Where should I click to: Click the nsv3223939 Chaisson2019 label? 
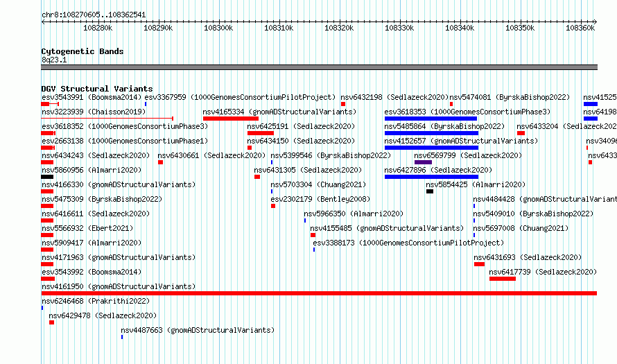94,112
